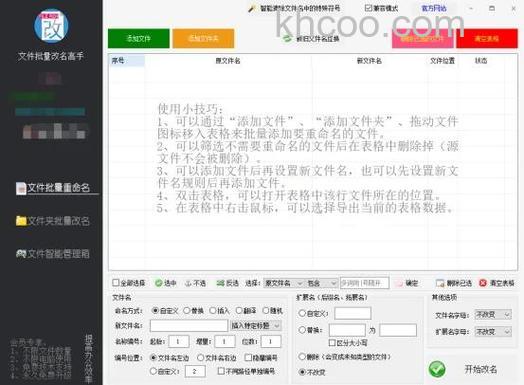Screen dimensions: 524x385
Task: Click the 反选 invert selection icon
Action: (220, 283)
